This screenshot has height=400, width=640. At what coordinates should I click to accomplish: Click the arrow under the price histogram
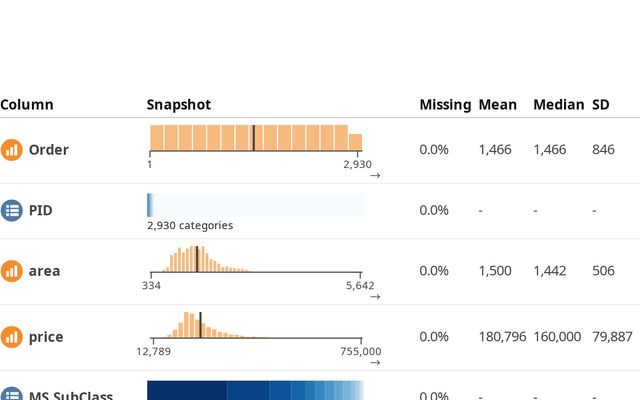point(375,363)
